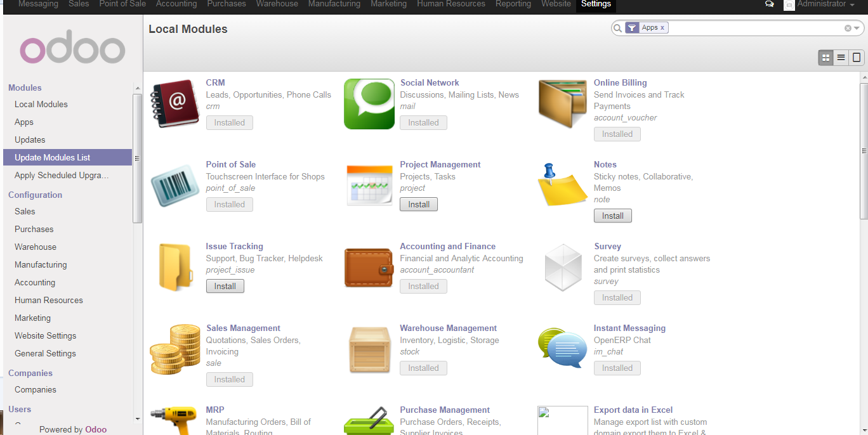Click the sidebar scroll down arrow
The height and width of the screenshot is (435, 868).
[x=138, y=419]
